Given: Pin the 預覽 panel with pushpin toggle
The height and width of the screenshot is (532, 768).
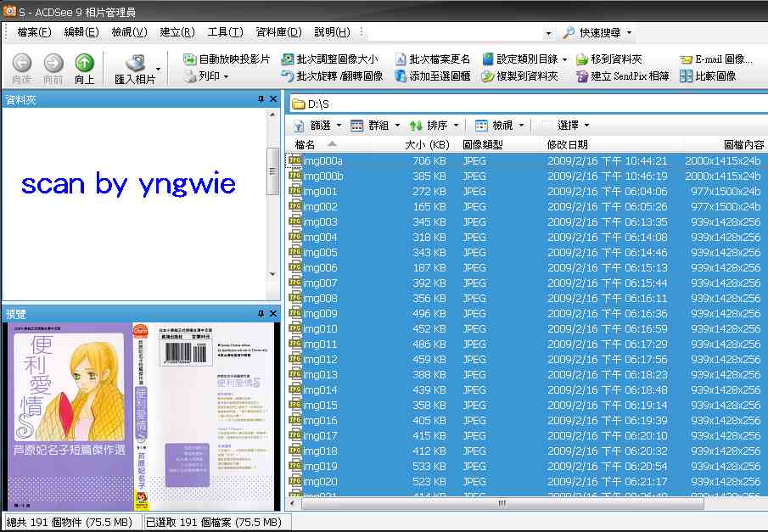Looking at the screenshot, I should (x=261, y=312).
